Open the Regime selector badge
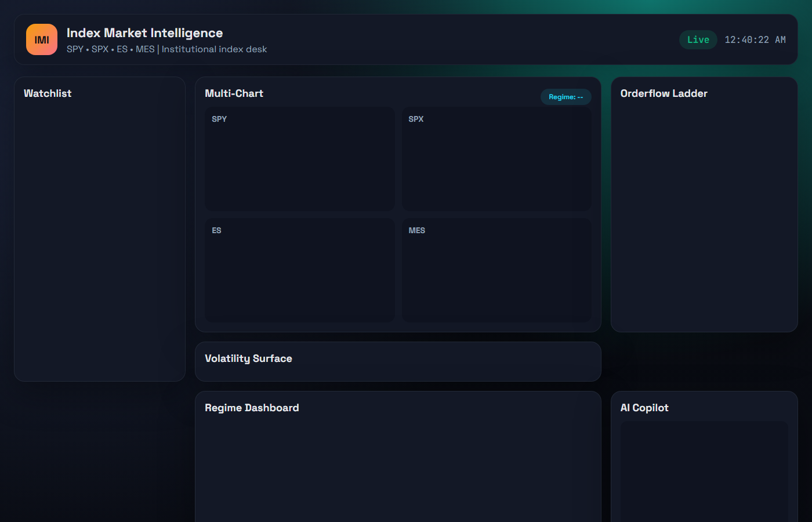Screen dimensions: 812x522 coord(565,97)
